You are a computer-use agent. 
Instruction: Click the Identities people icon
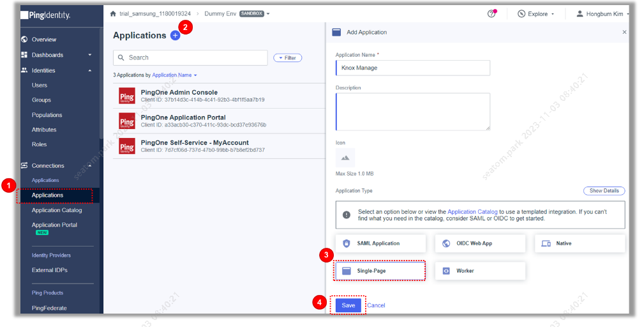coord(24,71)
